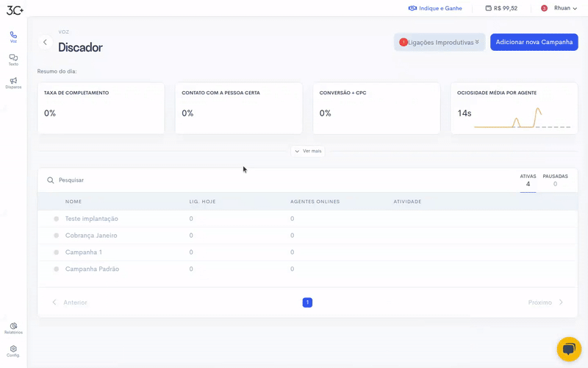Open the Campanha 1 campaign row
Image resolution: width=588 pixels, height=368 pixels.
(307, 252)
